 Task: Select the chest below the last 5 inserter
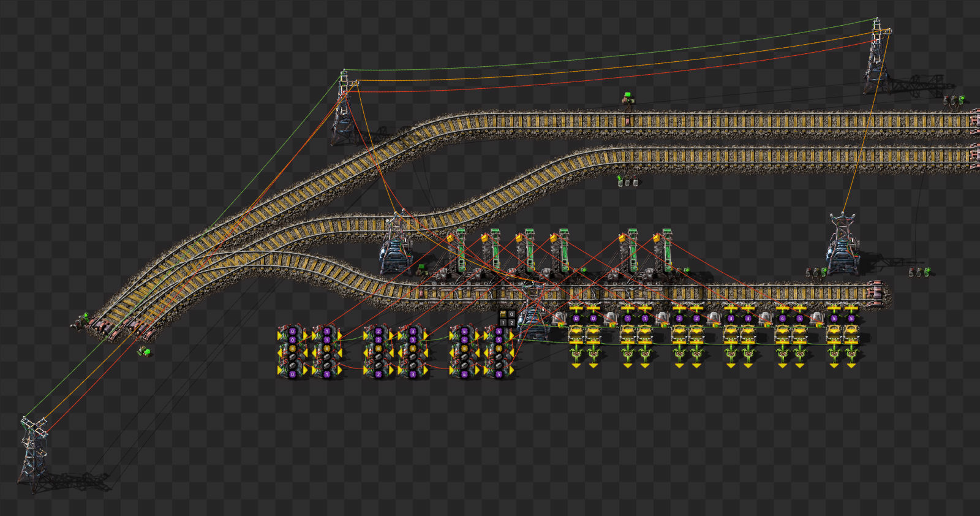850,335
